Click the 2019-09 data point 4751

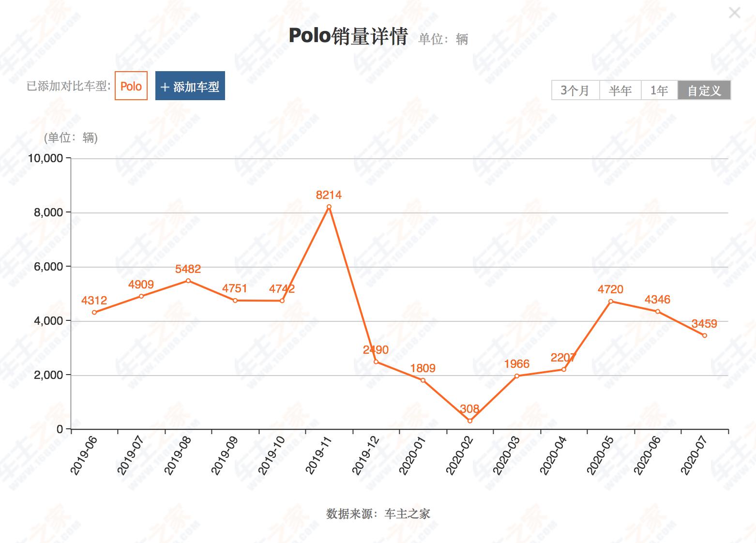tap(235, 301)
